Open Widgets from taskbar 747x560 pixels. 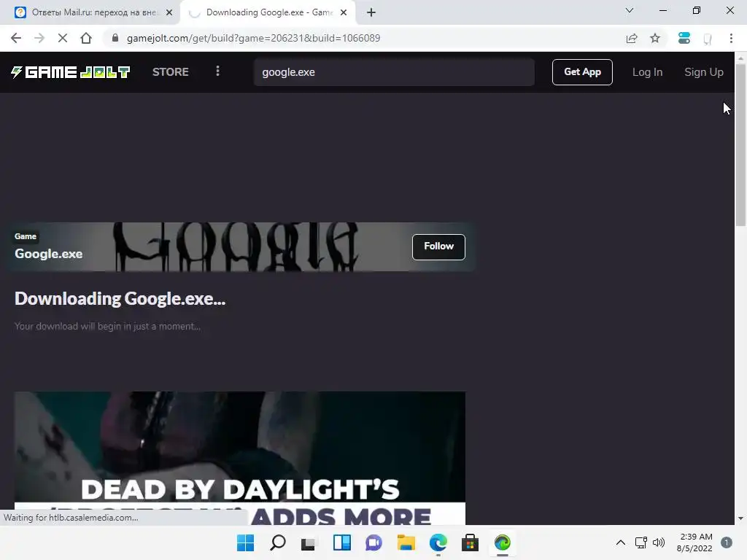click(x=341, y=542)
